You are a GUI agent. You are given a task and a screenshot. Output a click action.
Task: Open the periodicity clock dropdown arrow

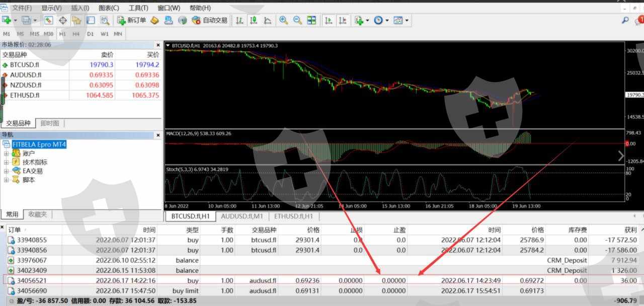pyautogui.click(x=386, y=21)
